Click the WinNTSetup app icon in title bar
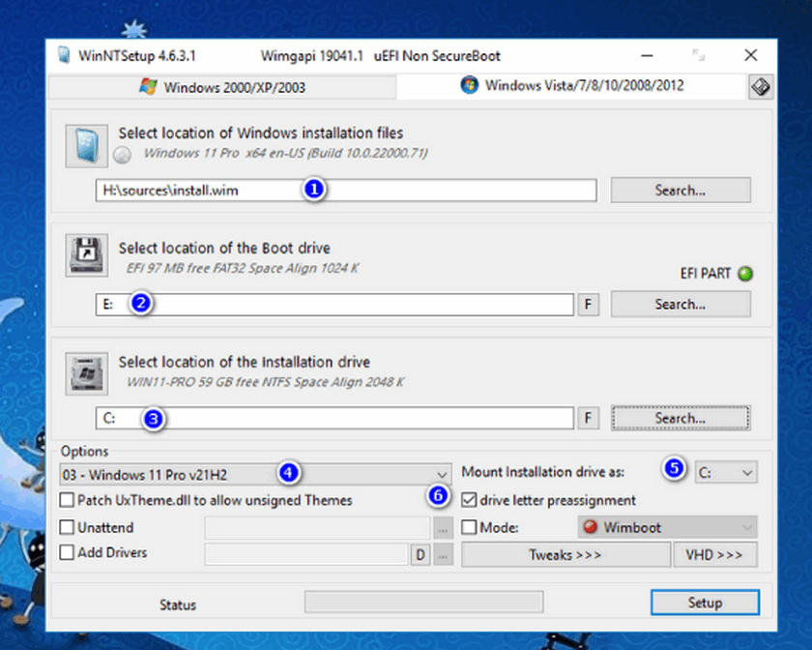Viewport: 812px width, 650px height. click(x=64, y=55)
